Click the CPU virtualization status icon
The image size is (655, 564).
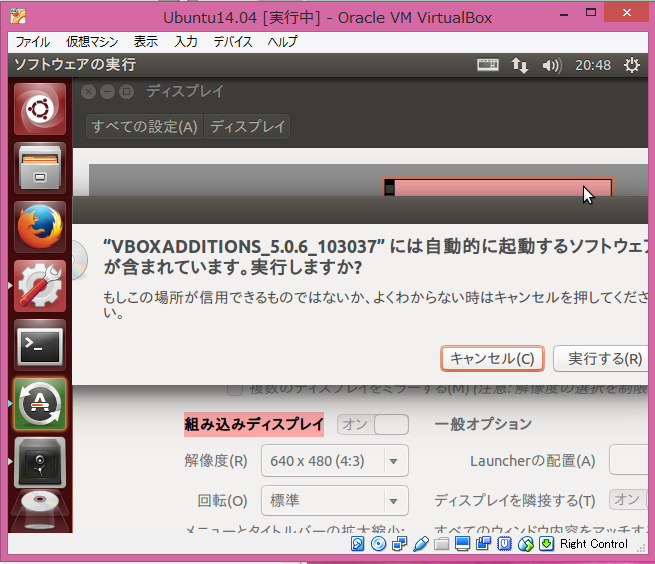pyautogui.click(x=504, y=544)
